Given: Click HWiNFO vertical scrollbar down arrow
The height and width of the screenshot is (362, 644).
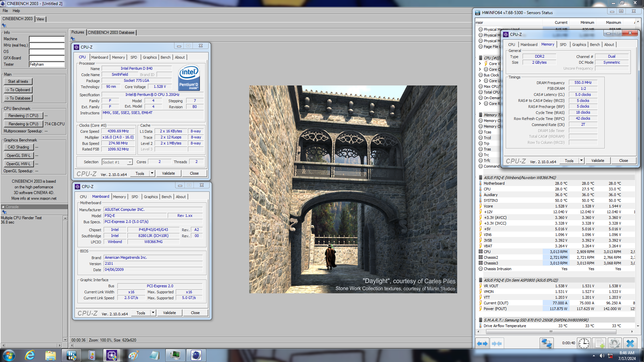Looking at the screenshot, I should click(x=638, y=326).
